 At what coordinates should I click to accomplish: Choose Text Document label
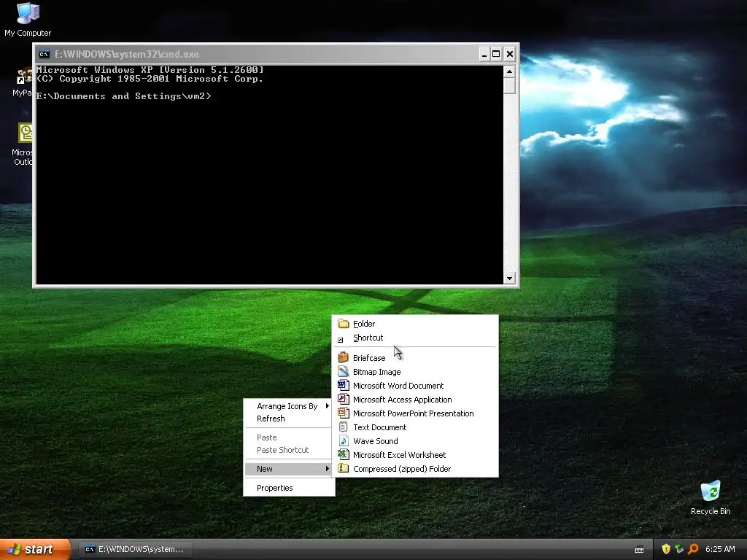click(379, 427)
